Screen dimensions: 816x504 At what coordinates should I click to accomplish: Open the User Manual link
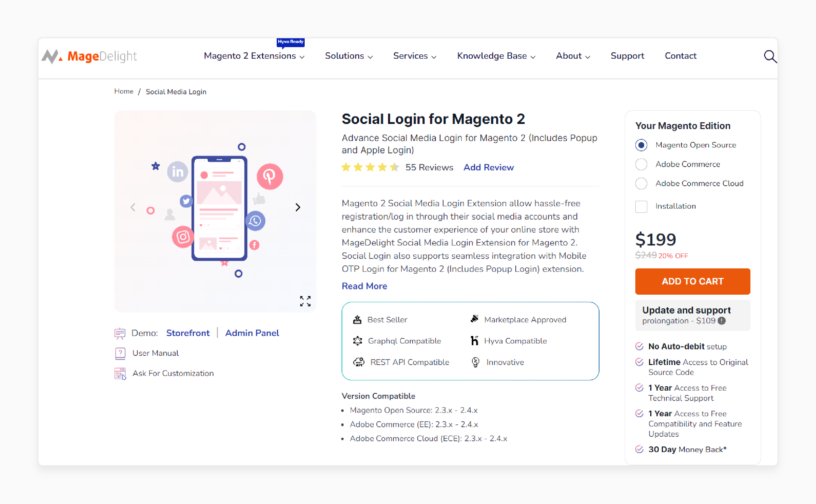click(155, 353)
